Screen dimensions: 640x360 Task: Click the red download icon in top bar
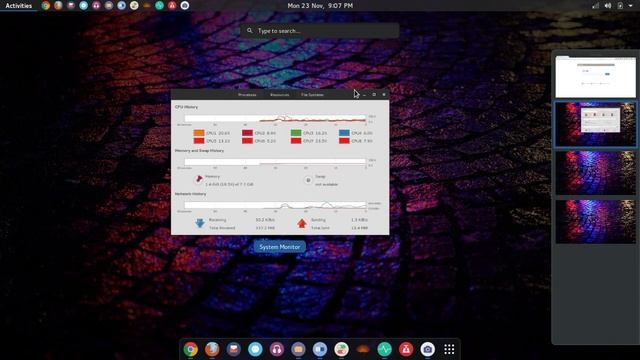pyautogui.click(x=172, y=6)
